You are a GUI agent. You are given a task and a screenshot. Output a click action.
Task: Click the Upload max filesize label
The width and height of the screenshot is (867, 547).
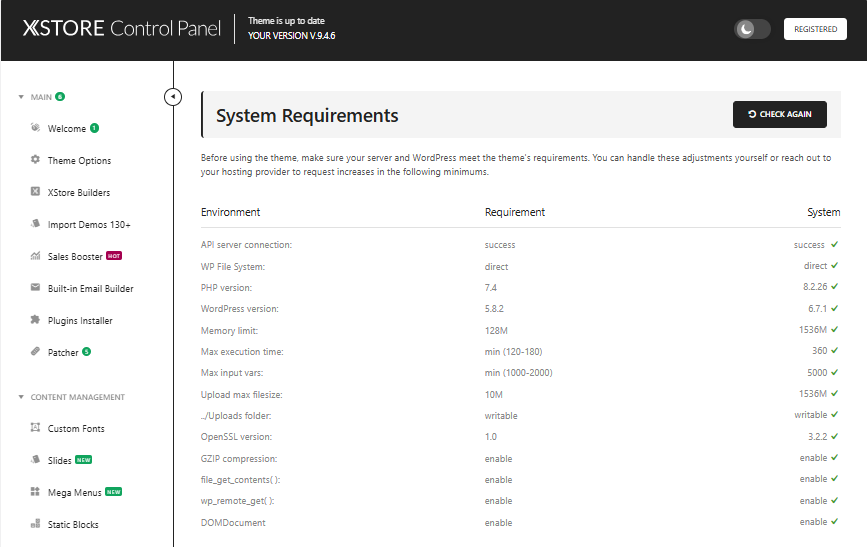[x=242, y=394]
